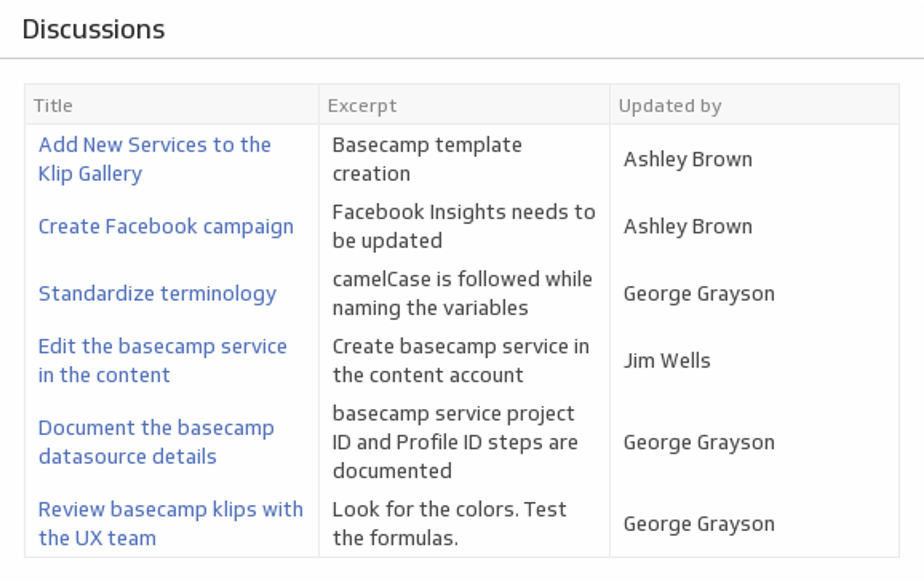Click the Standardize terminology link

click(157, 294)
